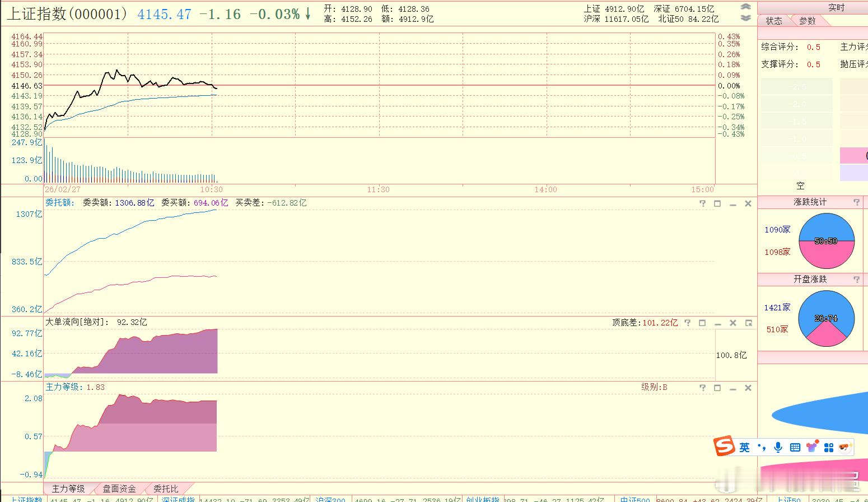Pop out the 大单流向 panel into a window
868x502 pixels.
click(748, 323)
